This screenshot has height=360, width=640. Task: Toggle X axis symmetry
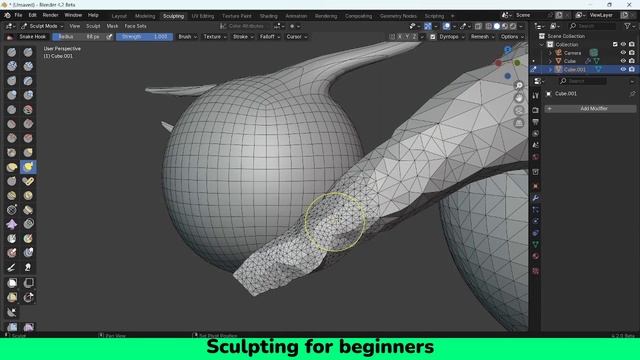[400, 37]
